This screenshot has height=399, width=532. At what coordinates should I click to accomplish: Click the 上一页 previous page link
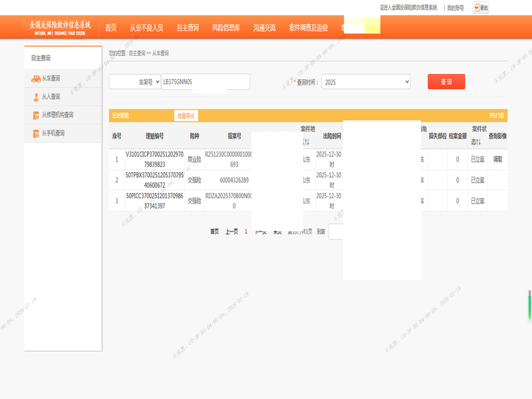point(231,231)
